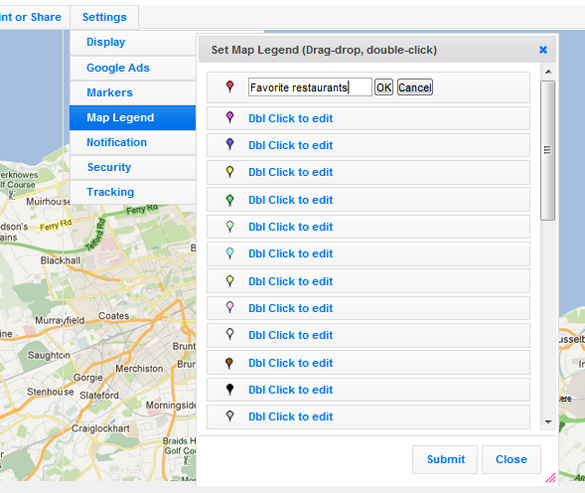The image size is (585, 493).
Task: Click the legend list scrollbar thumb
Action: [x=548, y=150]
